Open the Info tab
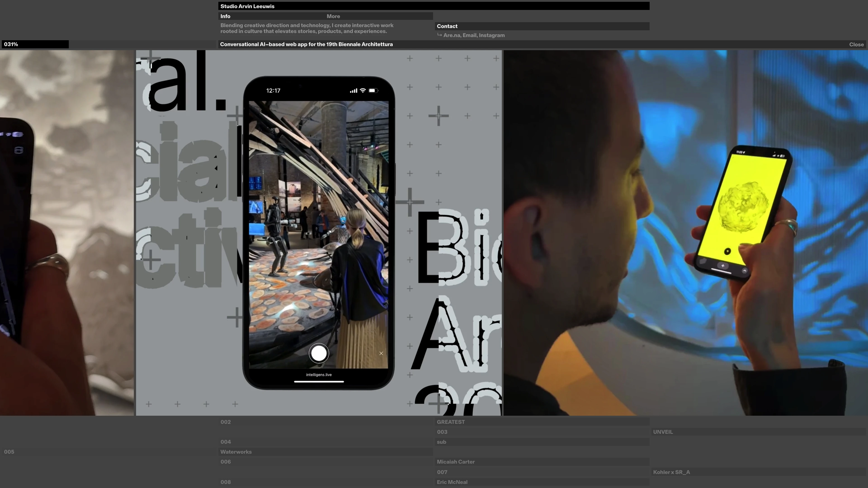The height and width of the screenshot is (488, 868). point(225,16)
